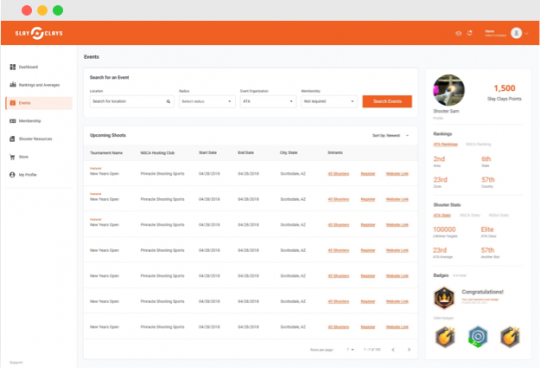Click the blue target badge
This screenshot has width=540, height=368.
tap(478, 336)
